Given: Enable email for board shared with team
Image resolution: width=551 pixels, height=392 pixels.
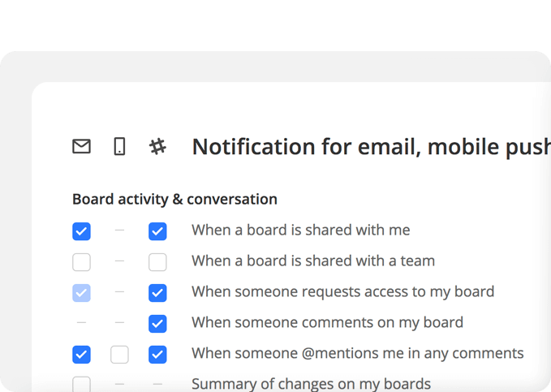Looking at the screenshot, I should point(81,262).
